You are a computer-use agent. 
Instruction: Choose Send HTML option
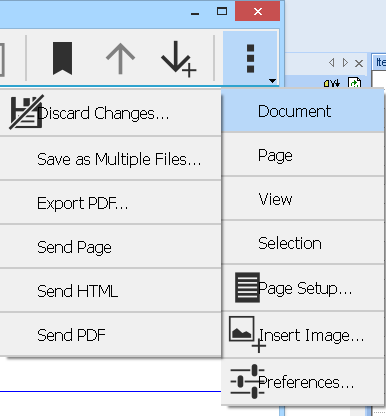[110, 291]
